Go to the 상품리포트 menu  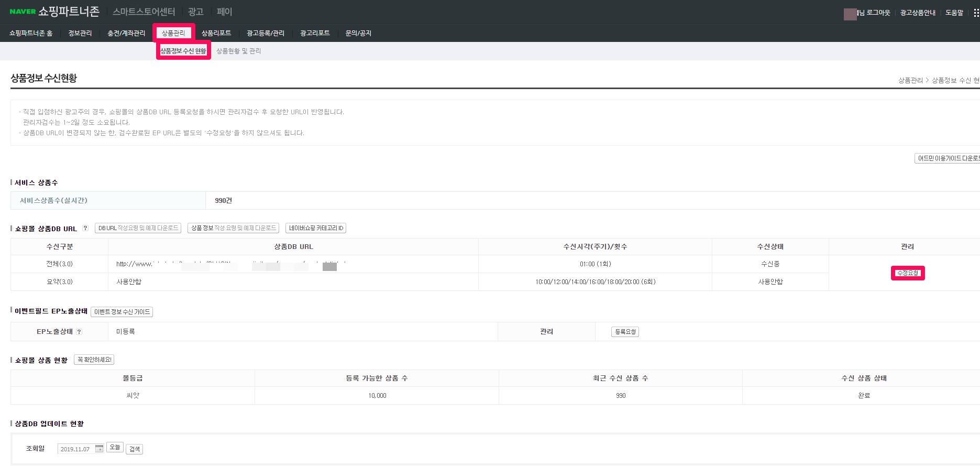pos(216,33)
